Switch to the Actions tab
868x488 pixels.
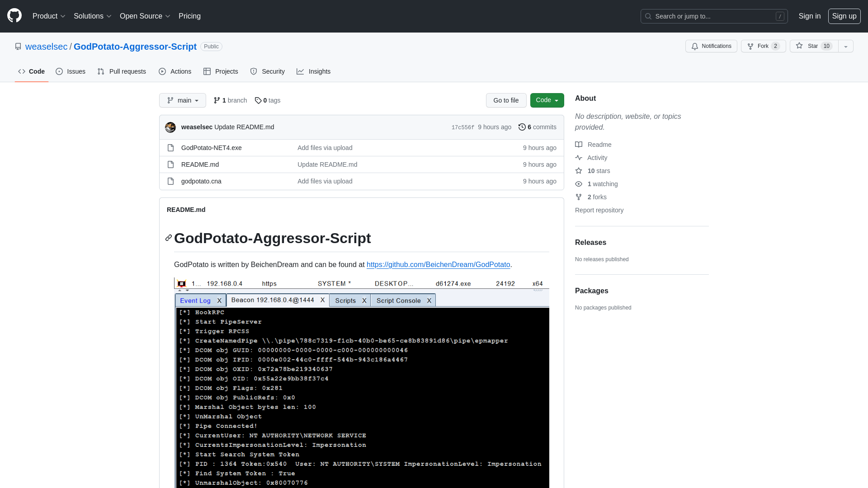point(175,71)
